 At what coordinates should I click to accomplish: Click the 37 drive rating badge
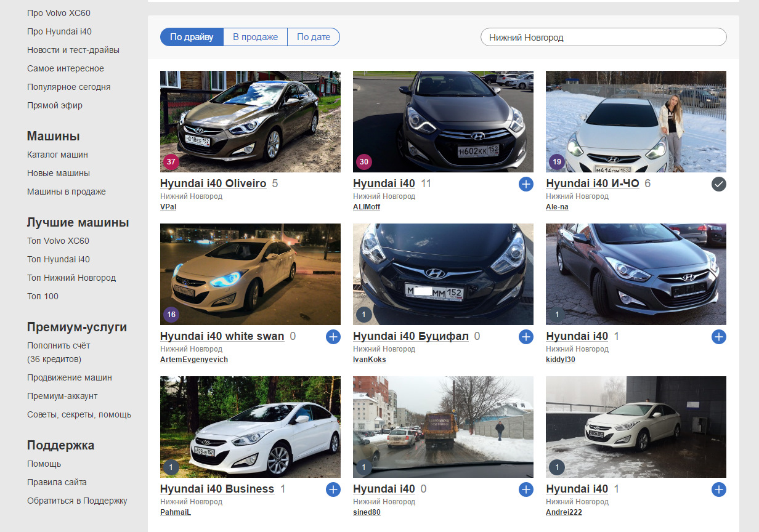[x=171, y=162]
